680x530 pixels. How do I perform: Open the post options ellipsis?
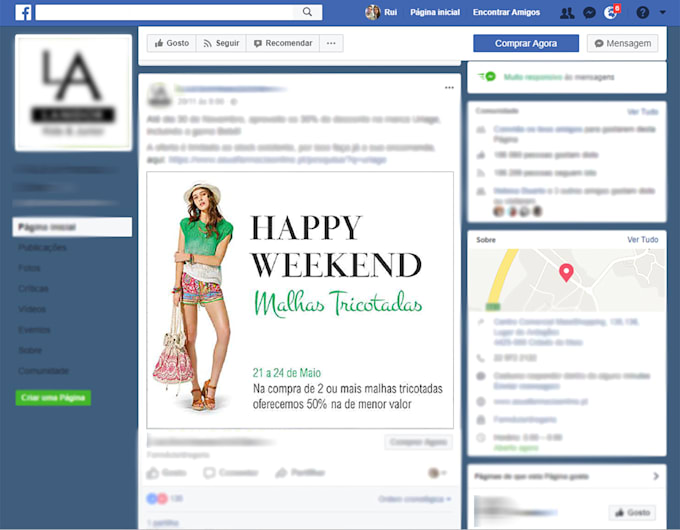(x=449, y=88)
